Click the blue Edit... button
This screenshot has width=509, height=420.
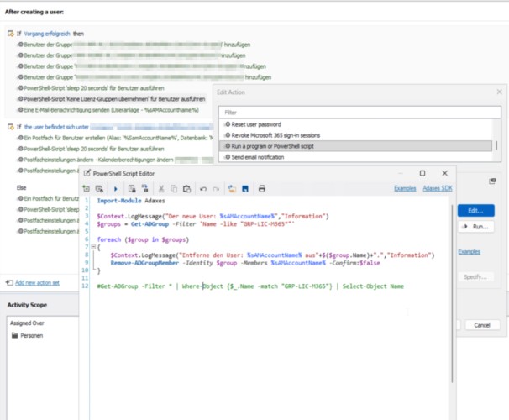(x=476, y=211)
